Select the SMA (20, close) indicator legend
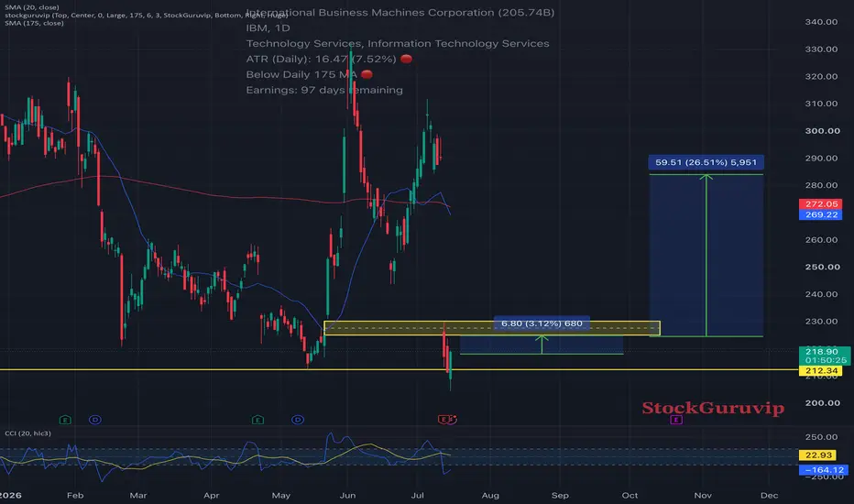 pos(31,7)
